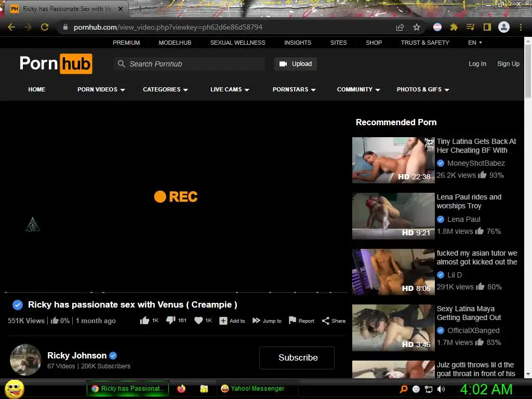
Task: Open MoneyShotBabez uploader link
Action: click(476, 163)
